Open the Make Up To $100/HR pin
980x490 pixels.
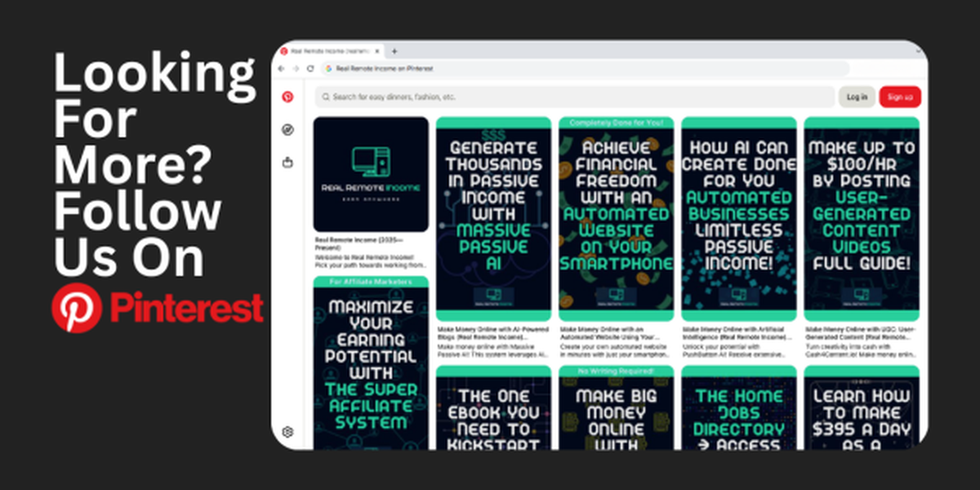pyautogui.click(x=862, y=218)
